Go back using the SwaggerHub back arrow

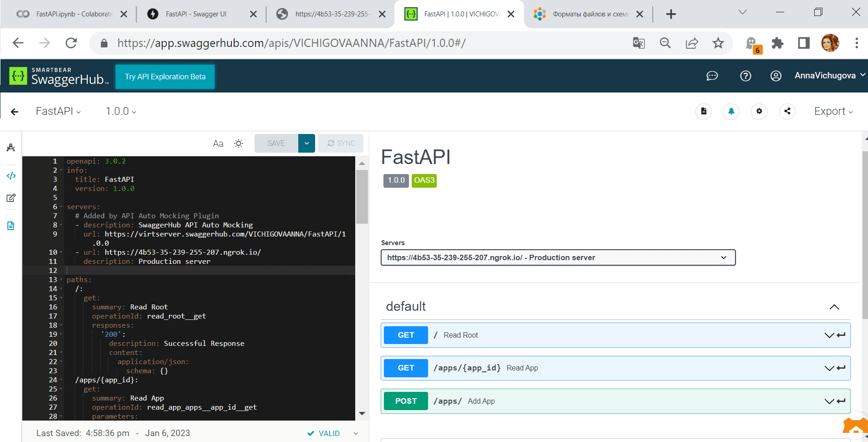click(15, 112)
